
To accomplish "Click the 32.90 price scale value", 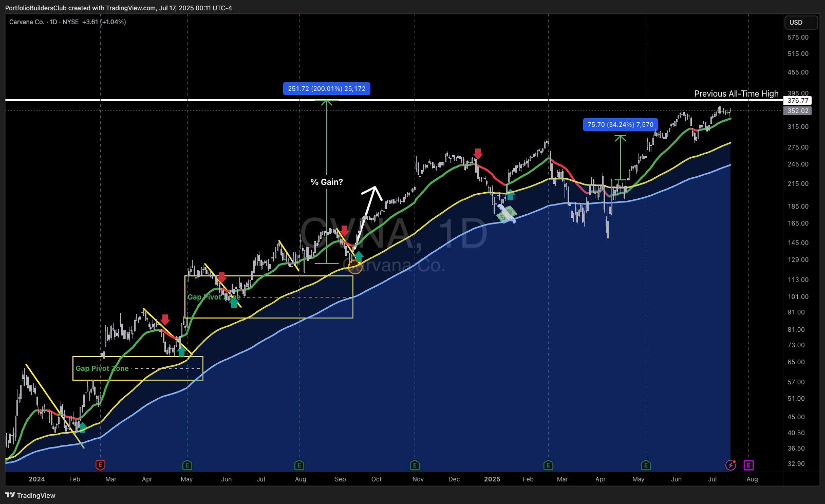I will click(796, 464).
